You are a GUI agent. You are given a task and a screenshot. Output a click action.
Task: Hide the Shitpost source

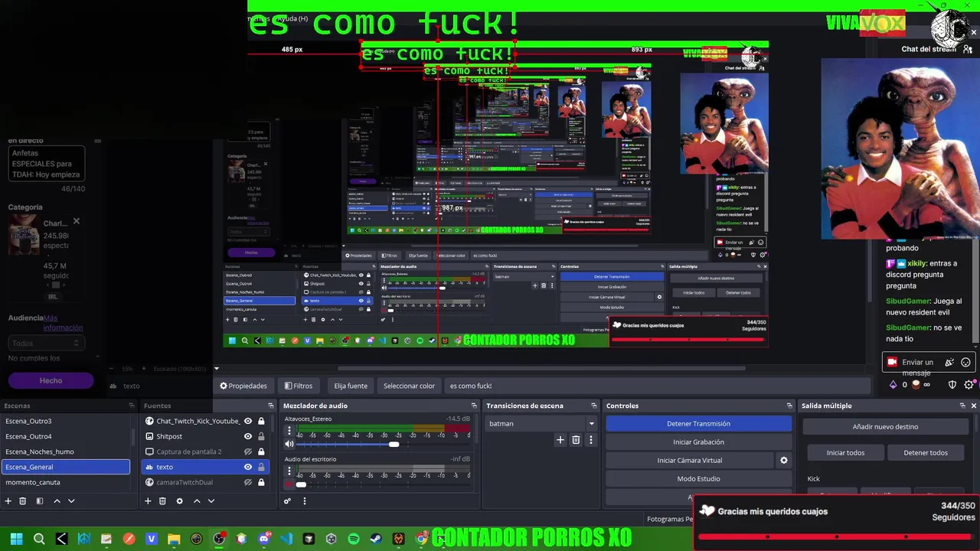(248, 436)
